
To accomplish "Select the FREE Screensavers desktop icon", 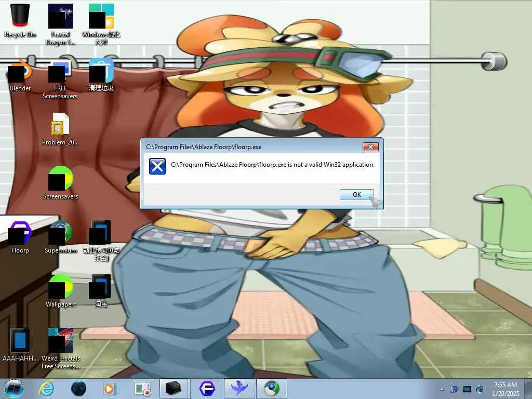I will point(60,79).
